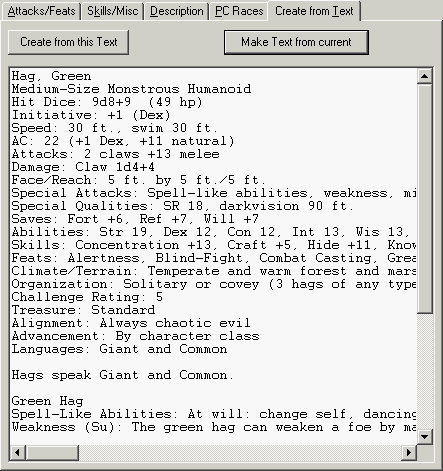Click the 'Climate/Terrain' line

[x=213, y=271]
